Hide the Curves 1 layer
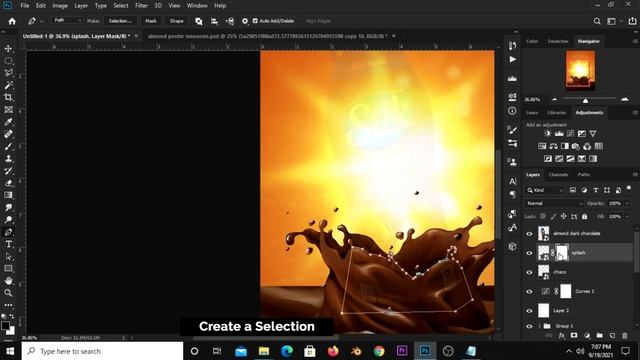Image resolution: width=640 pixels, height=360 pixels. point(529,291)
